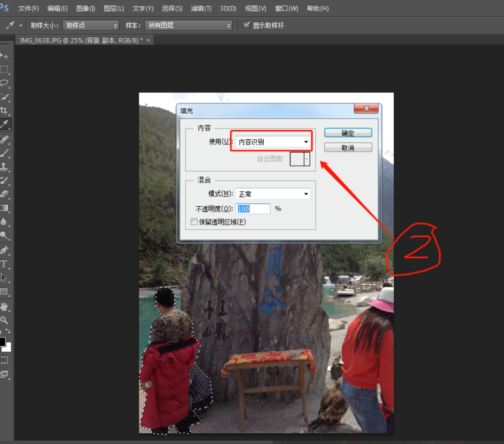Select the Lasso tool
Screen dimensions: 504x444
[x=4, y=83]
